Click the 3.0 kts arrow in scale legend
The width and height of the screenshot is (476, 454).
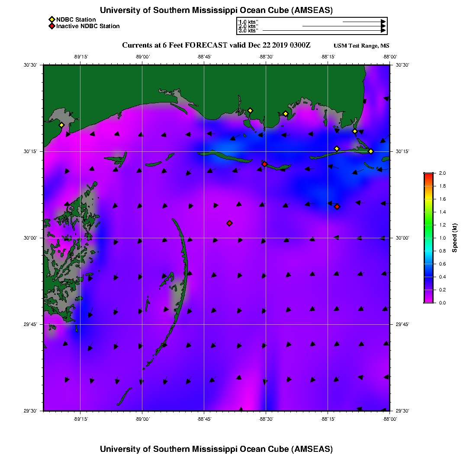(x=324, y=31)
